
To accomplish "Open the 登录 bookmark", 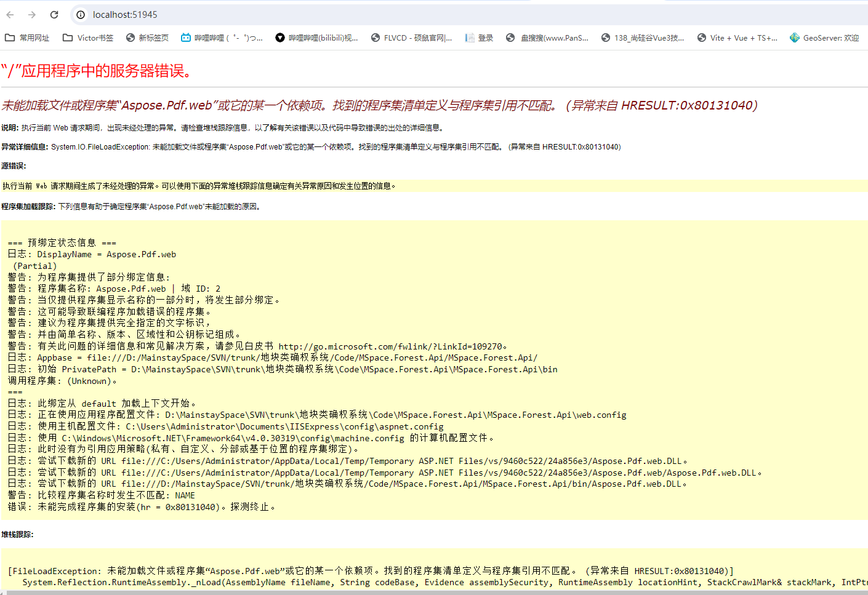I will pos(479,38).
